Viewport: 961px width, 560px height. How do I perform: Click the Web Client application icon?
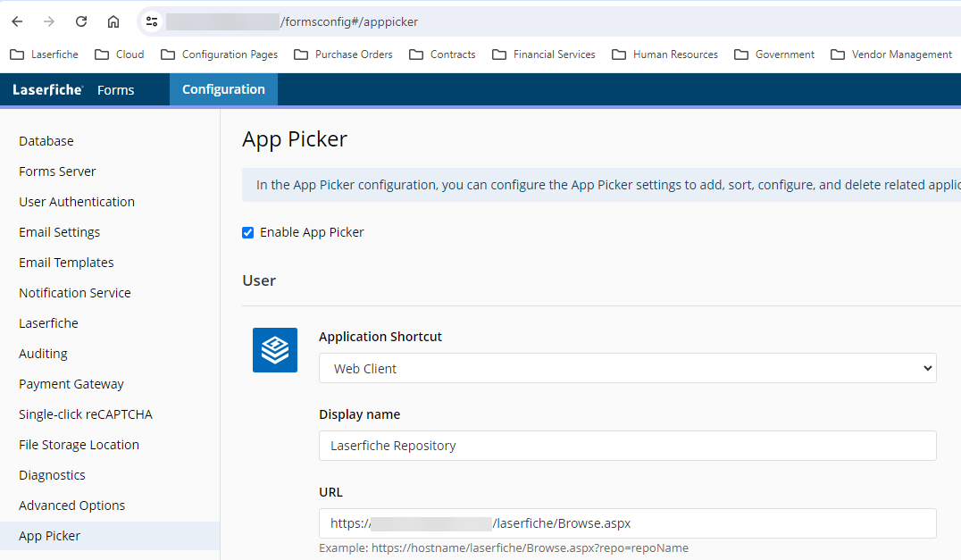click(x=274, y=350)
